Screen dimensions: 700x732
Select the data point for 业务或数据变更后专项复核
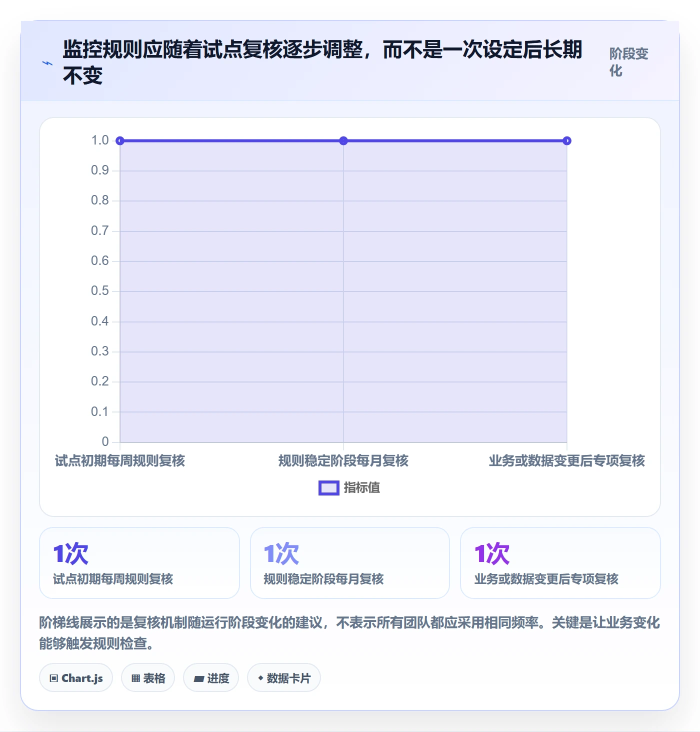pyautogui.click(x=566, y=141)
